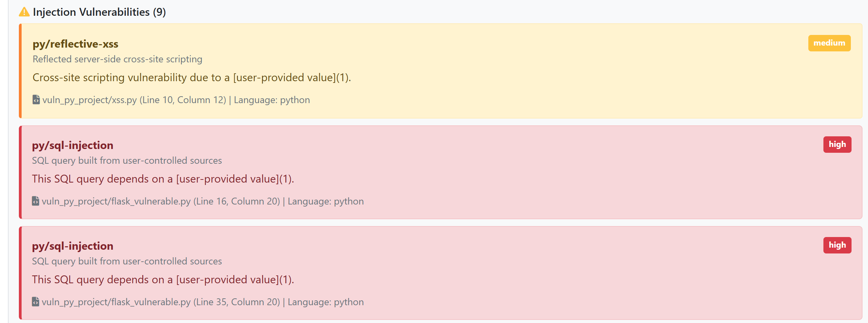Click the file icon beside flask_vulnerable.py Line 35
The image size is (868, 323).
click(35, 302)
